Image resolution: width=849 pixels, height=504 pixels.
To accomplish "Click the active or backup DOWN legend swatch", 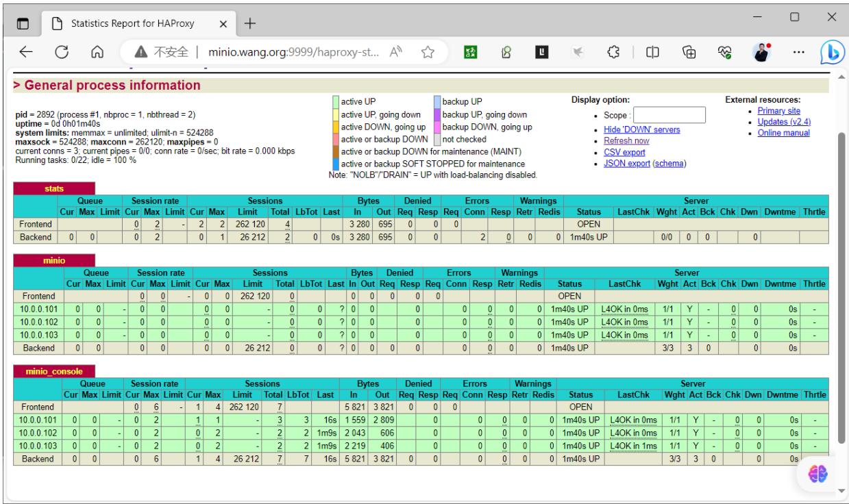I will coord(334,139).
